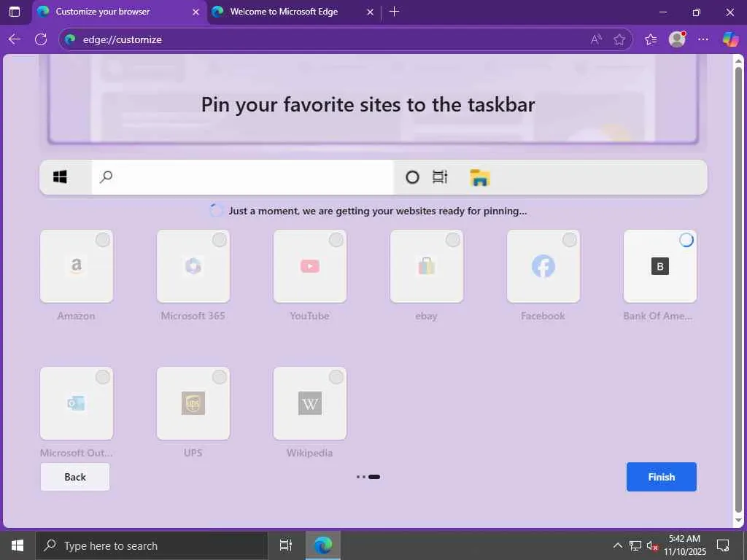Switch to Customize your browser tab
Image resolution: width=747 pixels, height=560 pixels.
pyautogui.click(x=119, y=12)
